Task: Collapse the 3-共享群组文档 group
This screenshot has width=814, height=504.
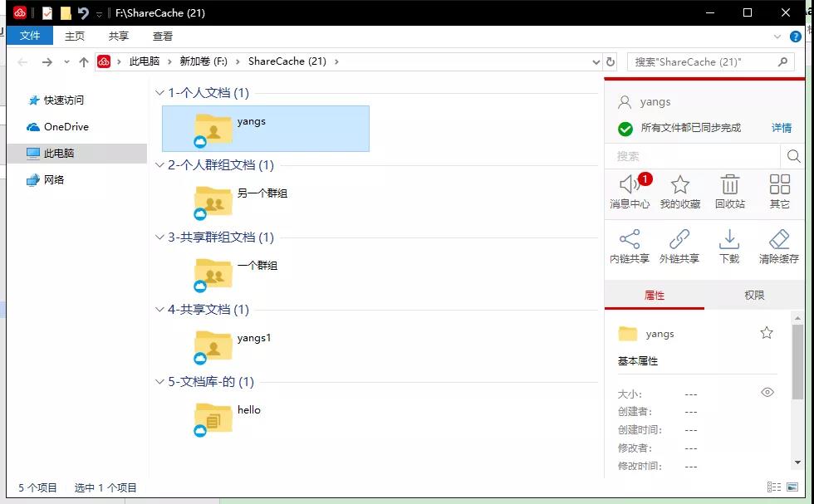Action: (x=160, y=237)
